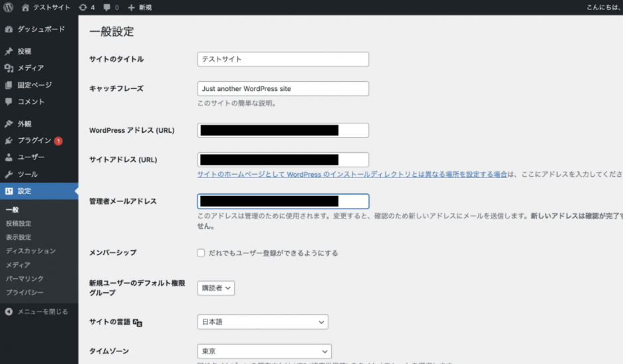Click the ダッシュボード dashboard icon
Screen dimensions: 625x364
coord(9,29)
